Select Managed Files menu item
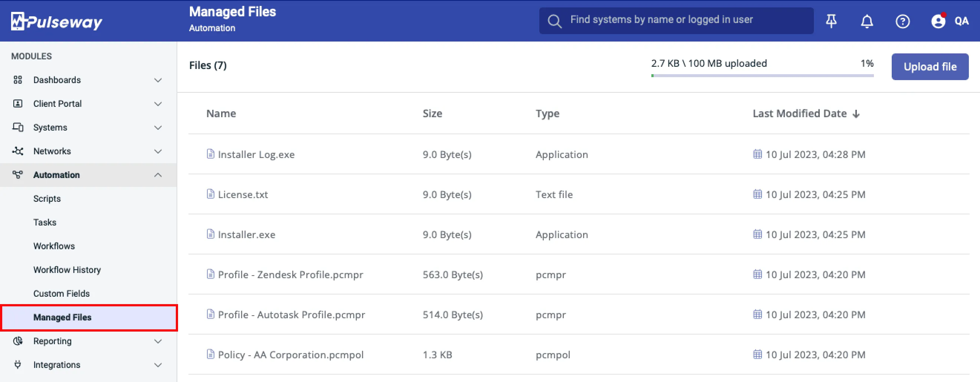This screenshot has width=980, height=382. coord(89,317)
